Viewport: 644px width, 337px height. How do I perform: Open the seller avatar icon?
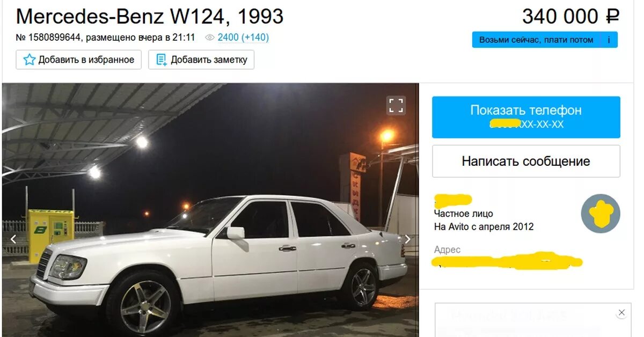tap(601, 214)
